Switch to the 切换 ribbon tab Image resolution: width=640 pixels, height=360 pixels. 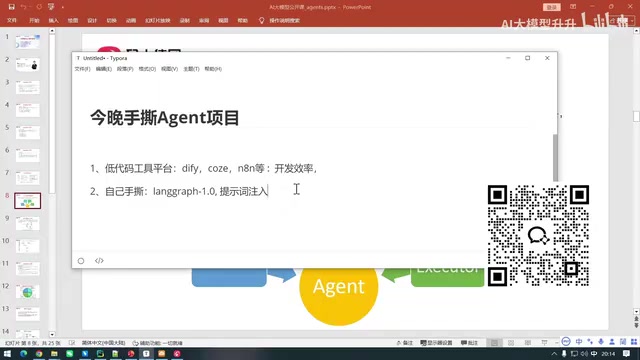click(111, 20)
